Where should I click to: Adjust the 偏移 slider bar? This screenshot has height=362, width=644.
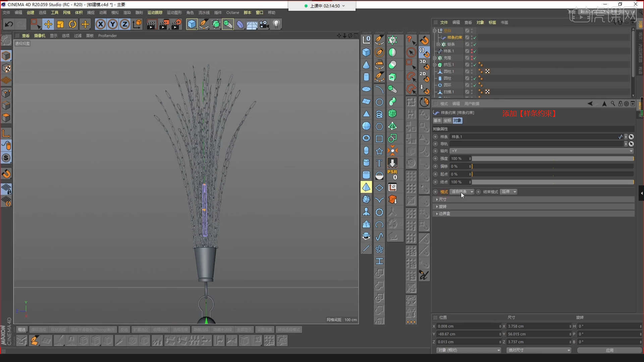point(553,166)
